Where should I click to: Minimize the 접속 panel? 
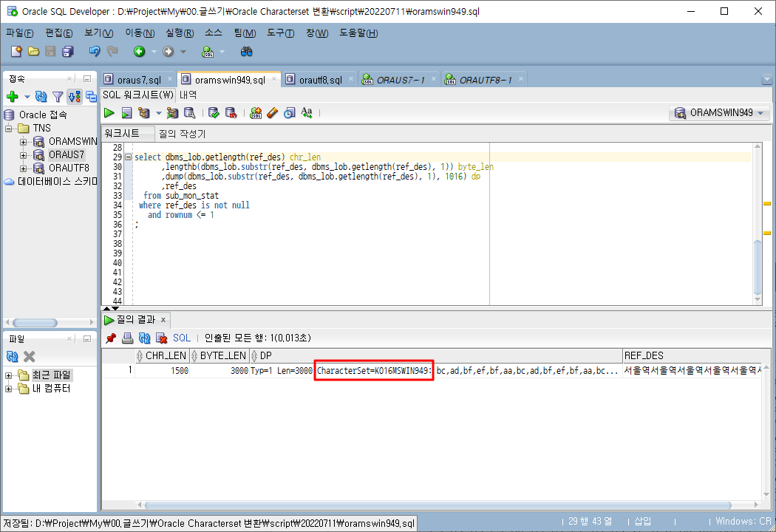[x=87, y=78]
